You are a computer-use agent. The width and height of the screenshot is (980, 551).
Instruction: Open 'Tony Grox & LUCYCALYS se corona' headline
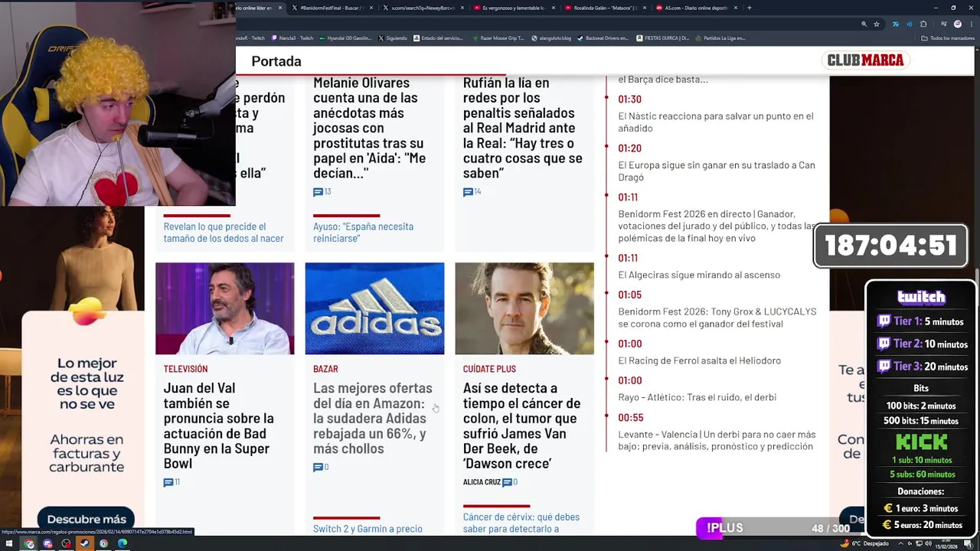point(717,318)
